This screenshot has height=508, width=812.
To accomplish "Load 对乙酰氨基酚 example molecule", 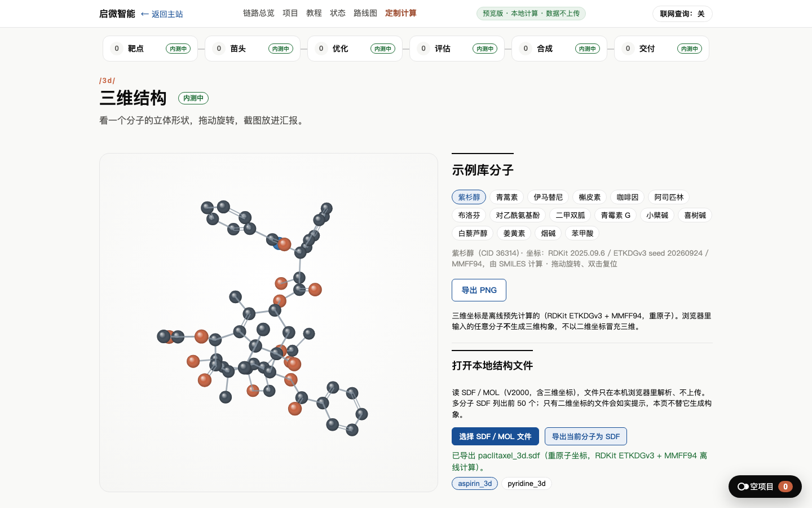I will pos(518,215).
